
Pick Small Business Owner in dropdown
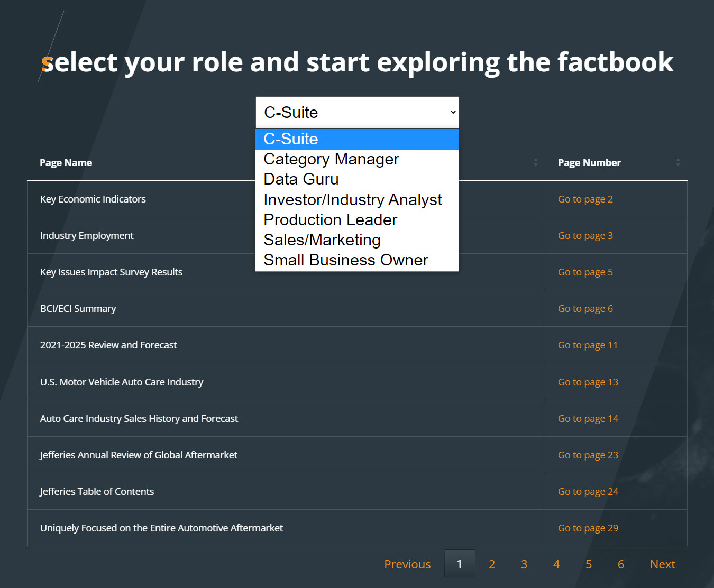(x=357, y=260)
